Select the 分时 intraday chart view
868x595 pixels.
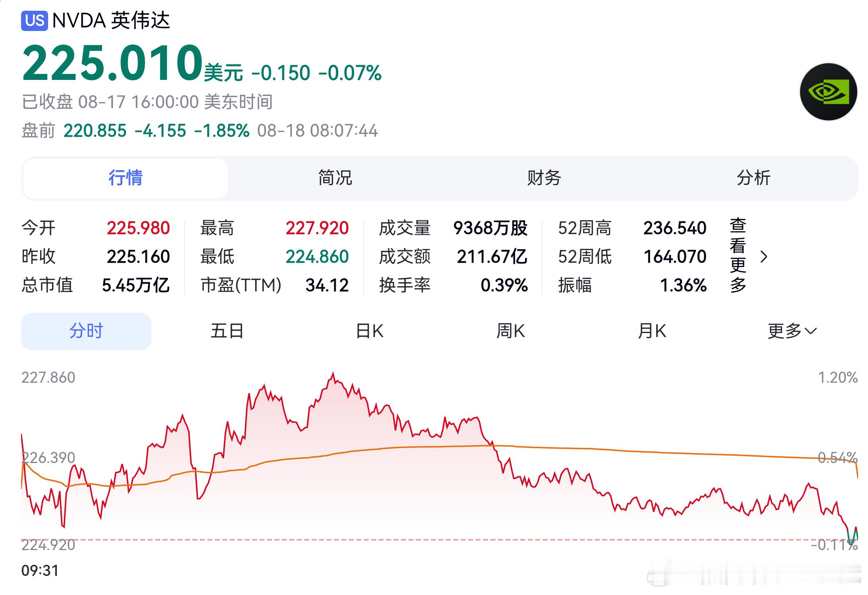tap(86, 331)
